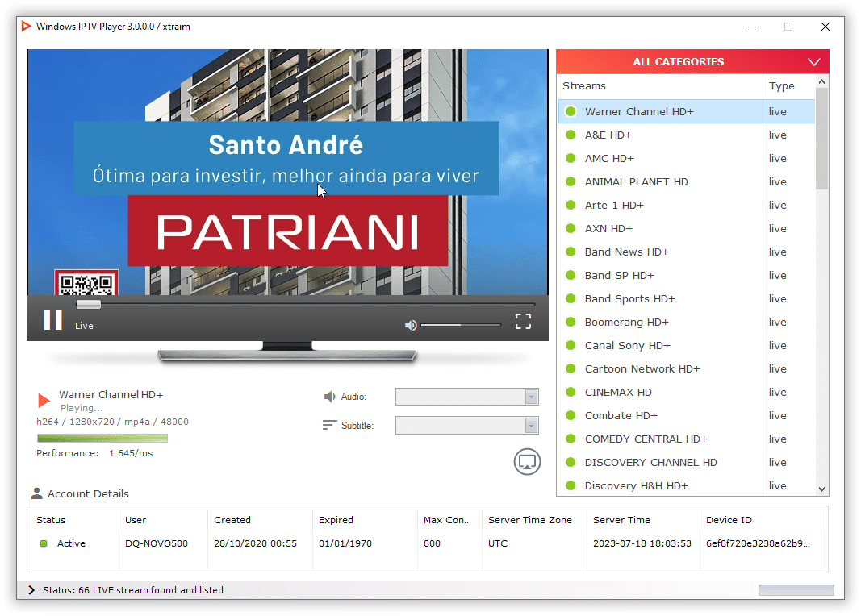Click the playback seek bar handle
This screenshot has width=861, height=616.
coord(89,305)
